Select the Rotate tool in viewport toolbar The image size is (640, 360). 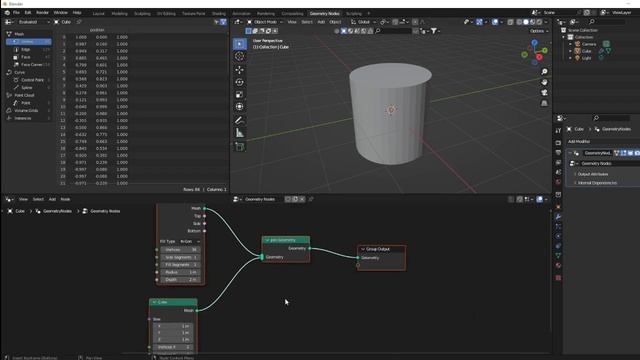240,82
